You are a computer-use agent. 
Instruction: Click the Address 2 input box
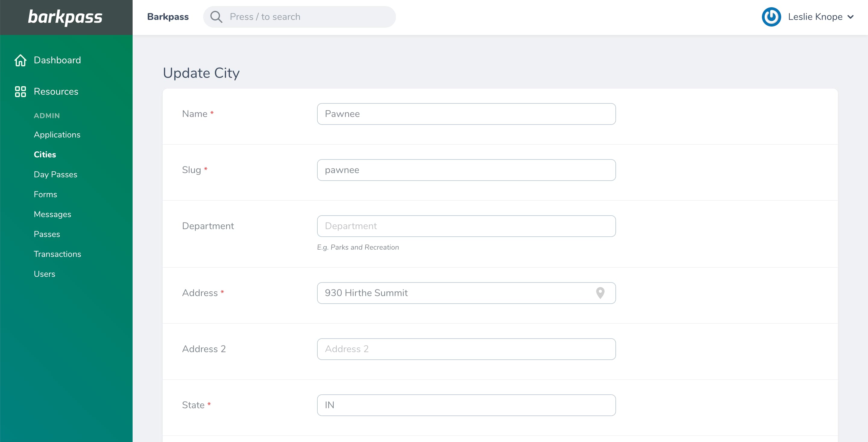pyautogui.click(x=466, y=349)
